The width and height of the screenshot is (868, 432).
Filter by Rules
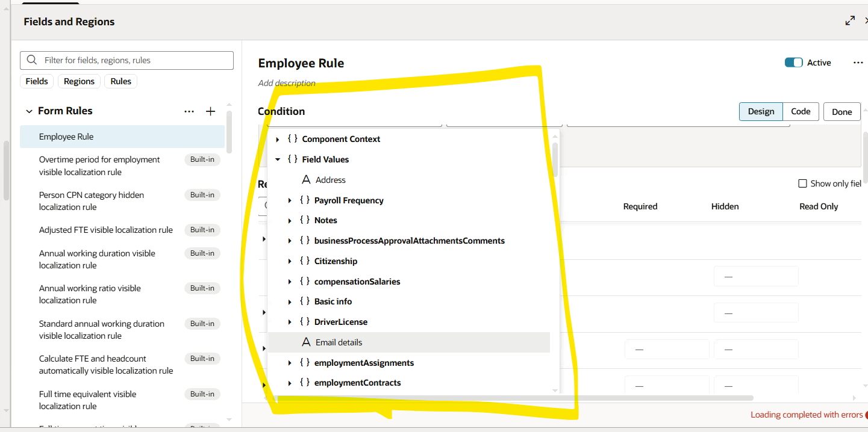pos(120,81)
